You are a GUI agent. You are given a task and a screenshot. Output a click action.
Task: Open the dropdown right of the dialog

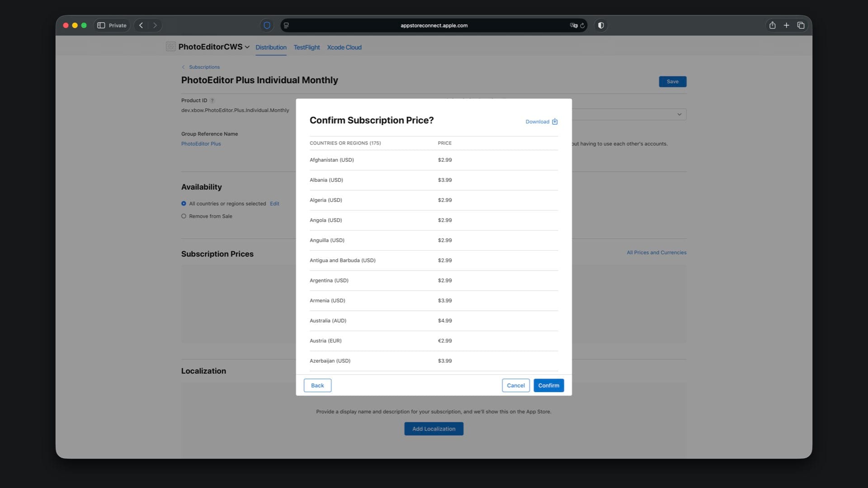[679, 114]
